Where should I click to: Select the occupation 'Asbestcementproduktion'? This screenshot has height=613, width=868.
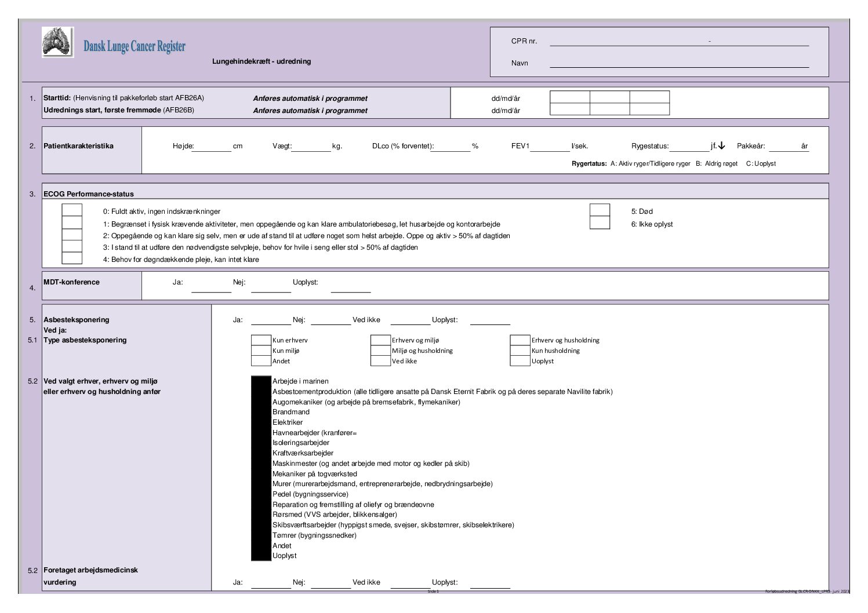[x=442, y=392]
